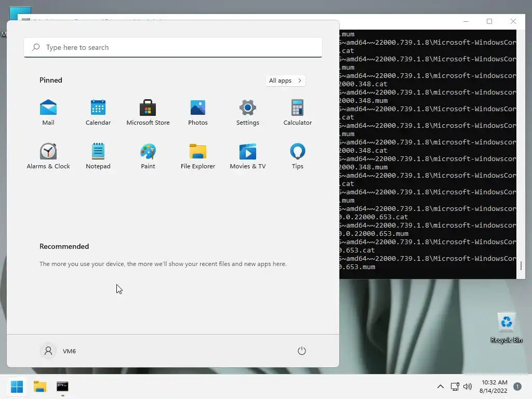This screenshot has height=399, width=532.
Task: Open Alarms & Clock
Action: [48, 156]
